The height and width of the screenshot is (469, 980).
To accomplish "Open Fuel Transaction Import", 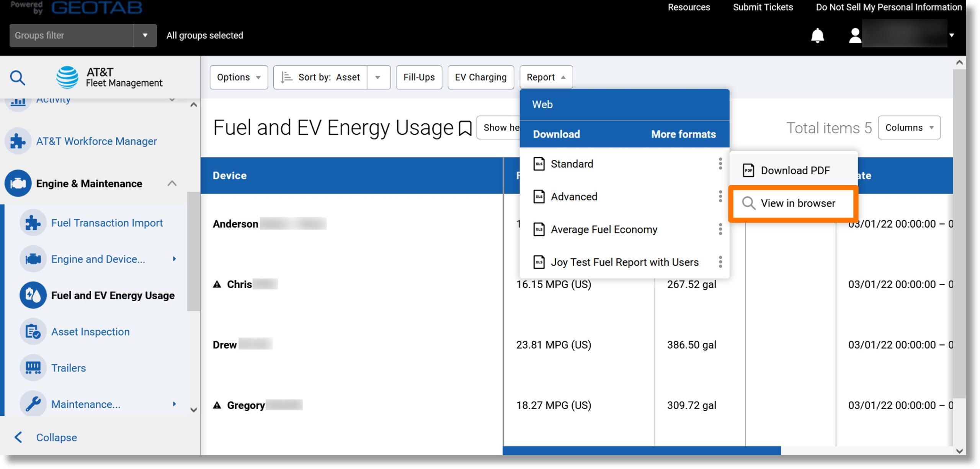I will (x=107, y=223).
